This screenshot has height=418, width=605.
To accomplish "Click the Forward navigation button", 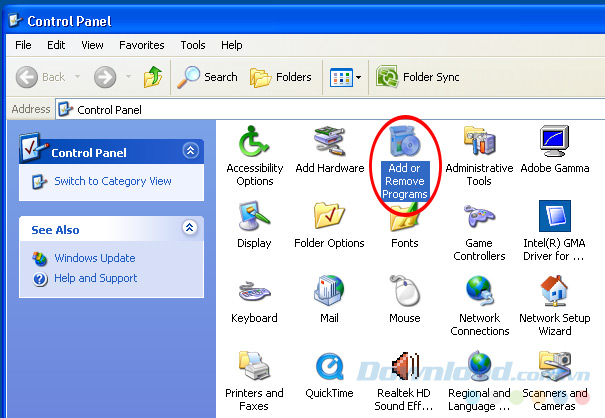I will coord(105,77).
